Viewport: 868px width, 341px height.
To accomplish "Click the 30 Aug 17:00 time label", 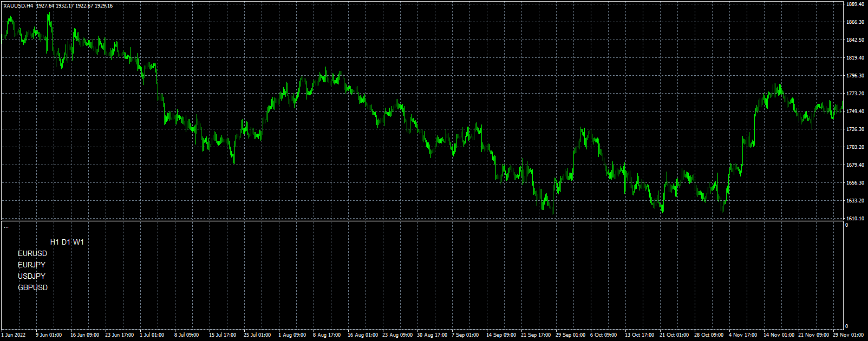I will point(432,335).
